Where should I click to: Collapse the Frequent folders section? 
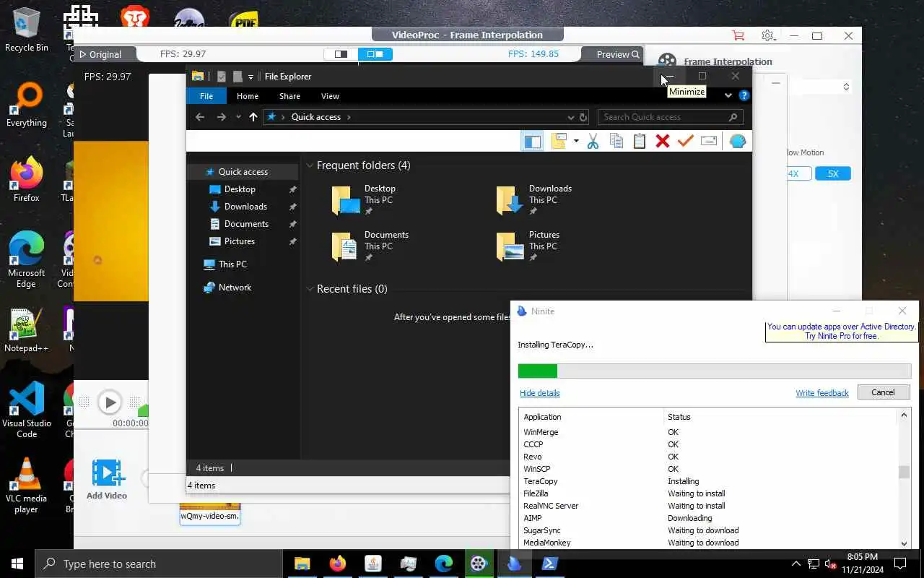click(x=310, y=165)
